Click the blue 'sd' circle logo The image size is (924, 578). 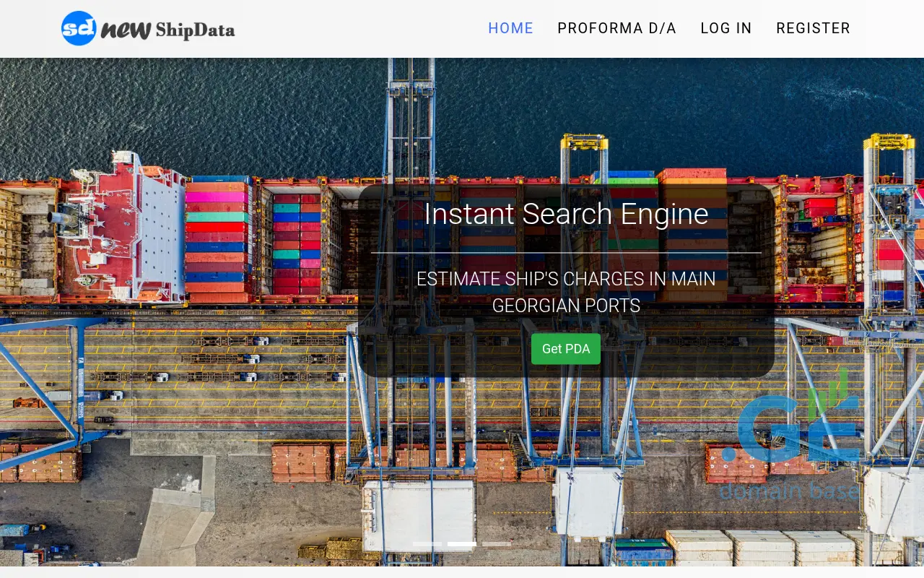click(79, 28)
